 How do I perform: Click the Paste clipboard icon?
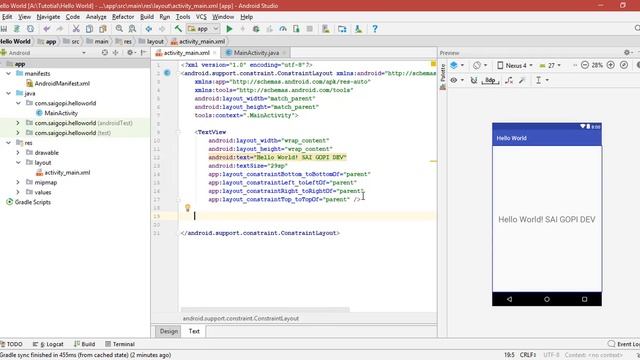(x=103, y=29)
